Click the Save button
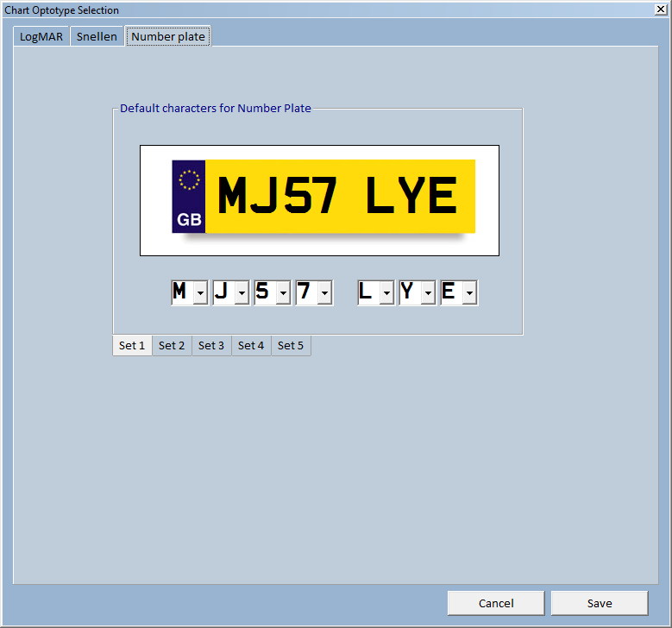672x628 pixels. (600, 603)
